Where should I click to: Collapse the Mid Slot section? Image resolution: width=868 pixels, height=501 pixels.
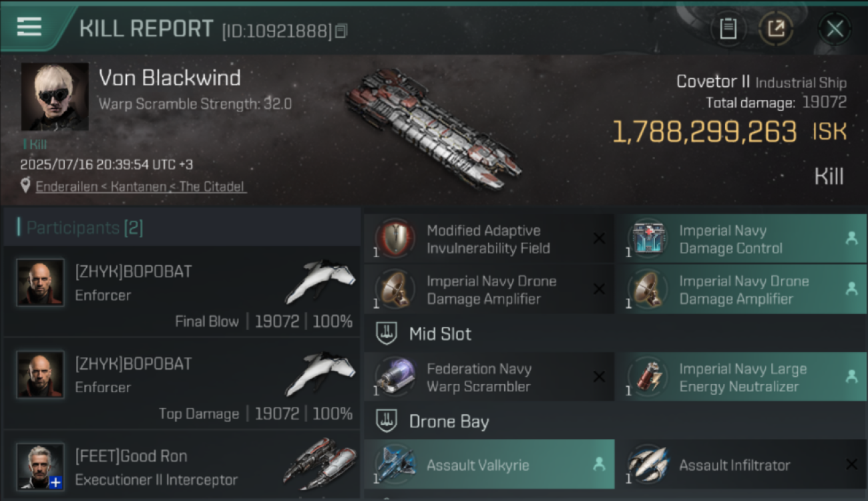click(386, 333)
